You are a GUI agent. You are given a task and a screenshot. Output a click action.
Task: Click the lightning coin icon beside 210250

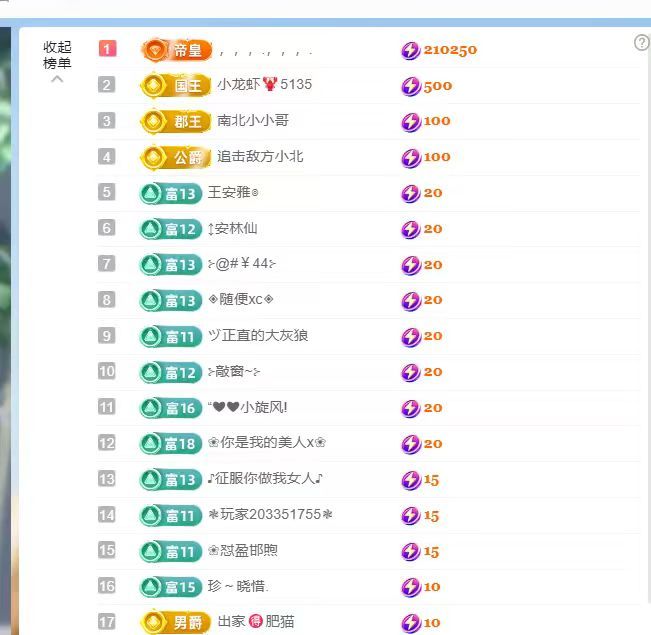coord(410,51)
